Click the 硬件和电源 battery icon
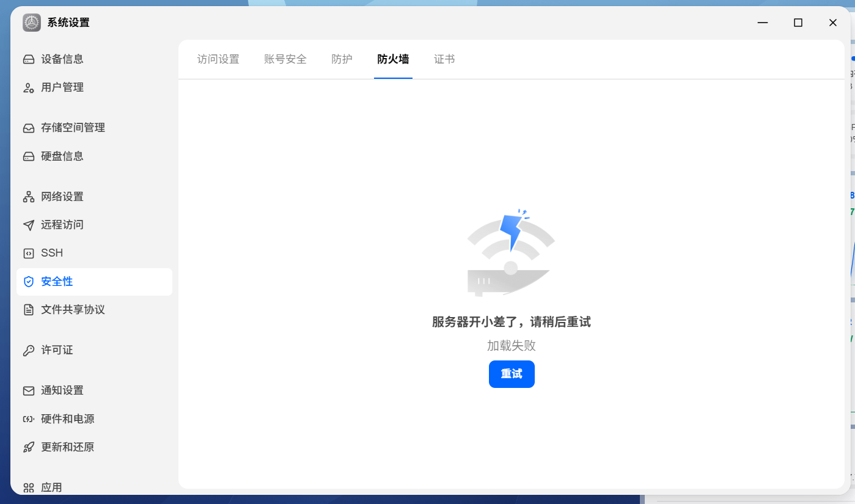This screenshot has width=855, height=504. [29, 419]
